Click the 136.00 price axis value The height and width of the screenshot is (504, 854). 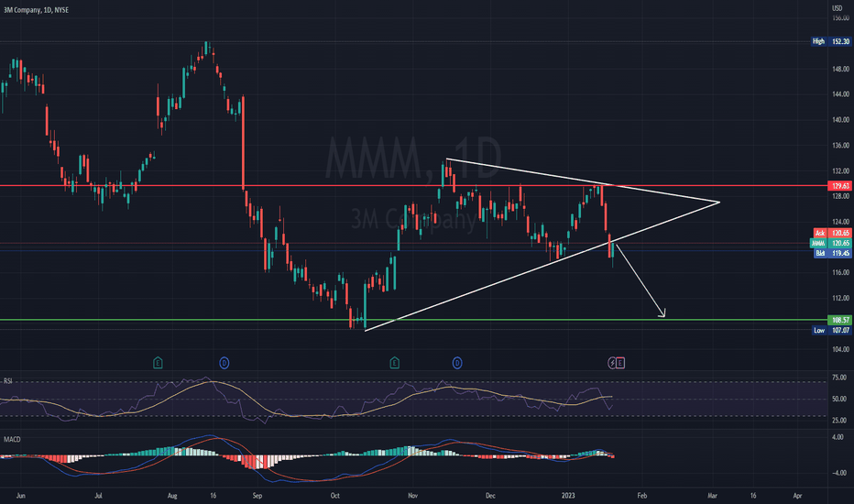tap(840, 146)
